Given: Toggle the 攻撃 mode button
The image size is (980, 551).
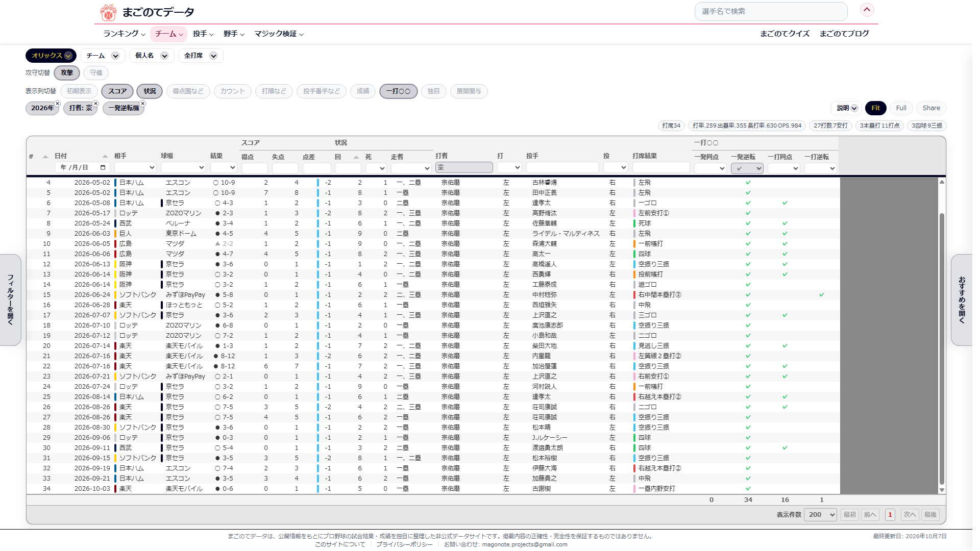Looking at the screenshot, I should point(67,73).
